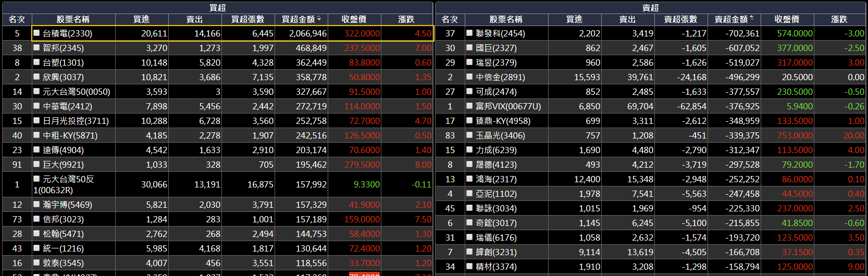Screen dimensions: 868x276
Task: Click the 賣超張數 column header
Action: pos(681,19)
